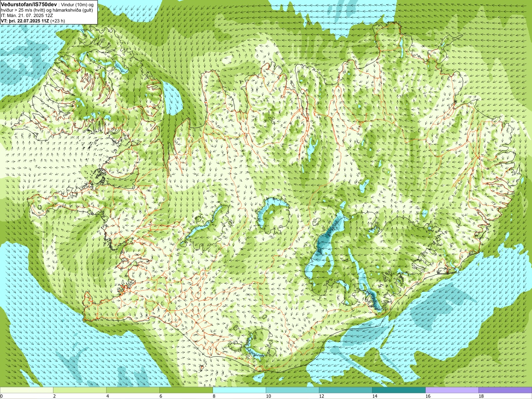Viewport: 532px width, 399px height.
Task: Click the legend scale label "16"
Action: click(x=428, y=396)
